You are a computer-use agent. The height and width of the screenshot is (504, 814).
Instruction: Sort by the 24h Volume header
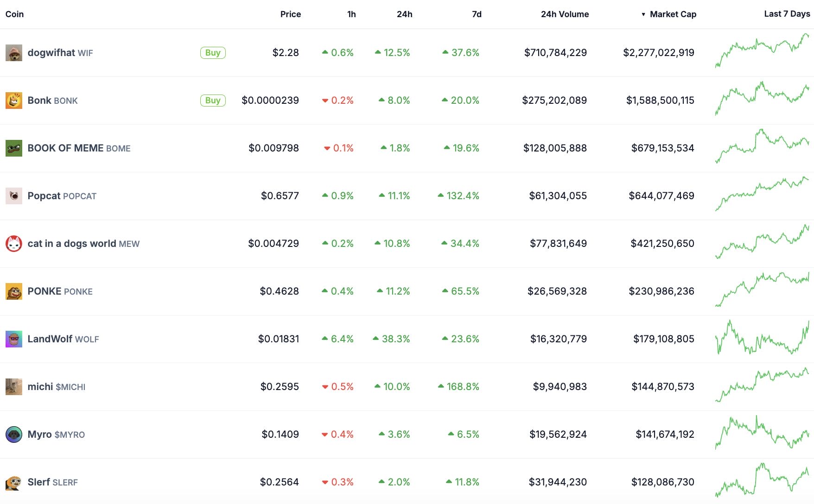(565, 14)
